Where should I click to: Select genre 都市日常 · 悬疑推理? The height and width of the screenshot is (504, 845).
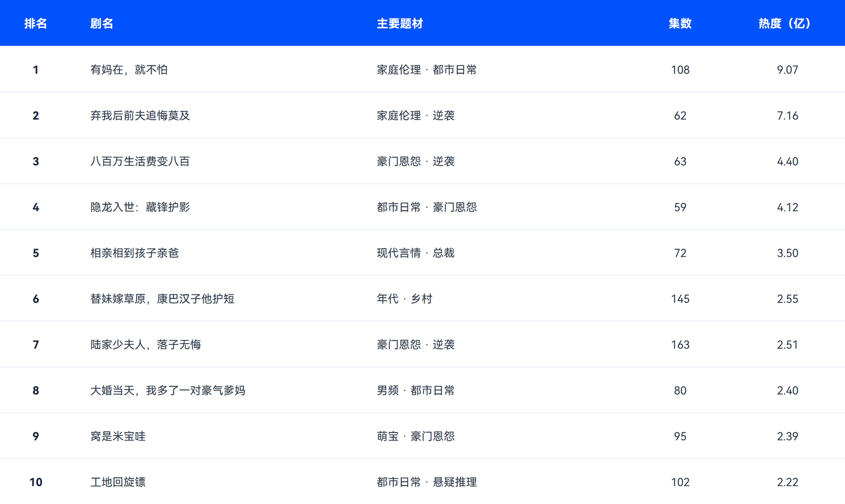(427, 482)
